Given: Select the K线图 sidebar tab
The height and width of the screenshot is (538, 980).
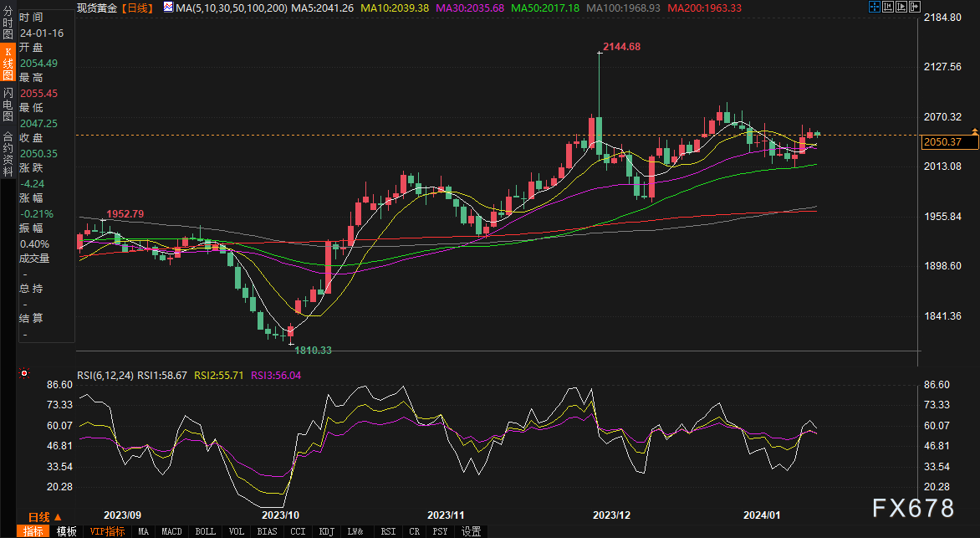Looking at the screenshot, I should pyautogui.click(x=8, y=64).
